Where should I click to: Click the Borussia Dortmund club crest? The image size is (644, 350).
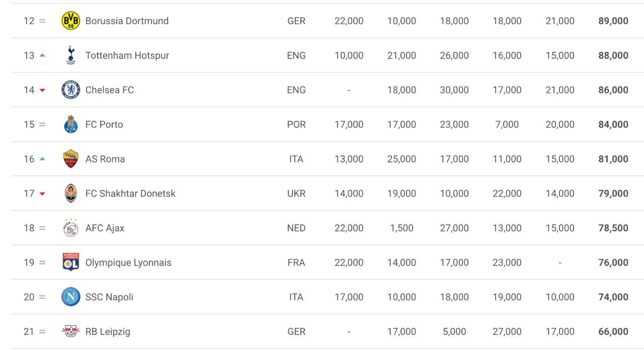(70, 21)
